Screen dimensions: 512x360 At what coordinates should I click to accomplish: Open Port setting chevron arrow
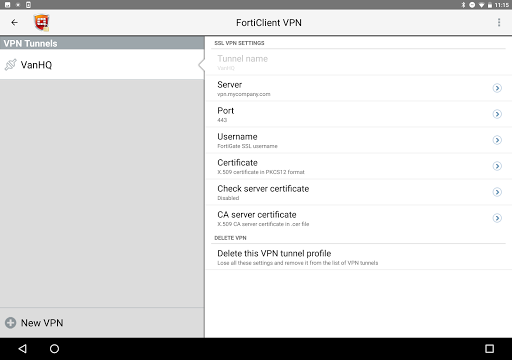tap(497, 114)
